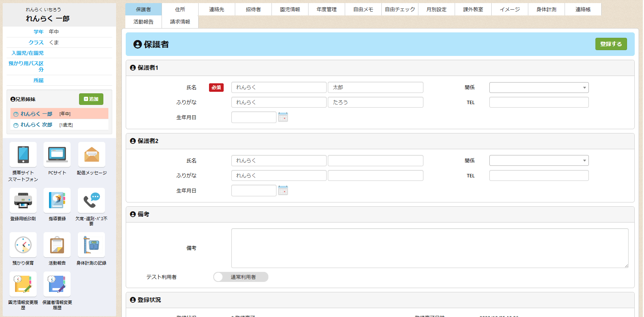Click the 欠席・遅刻・バス不要 phone icon

[91, 201]
